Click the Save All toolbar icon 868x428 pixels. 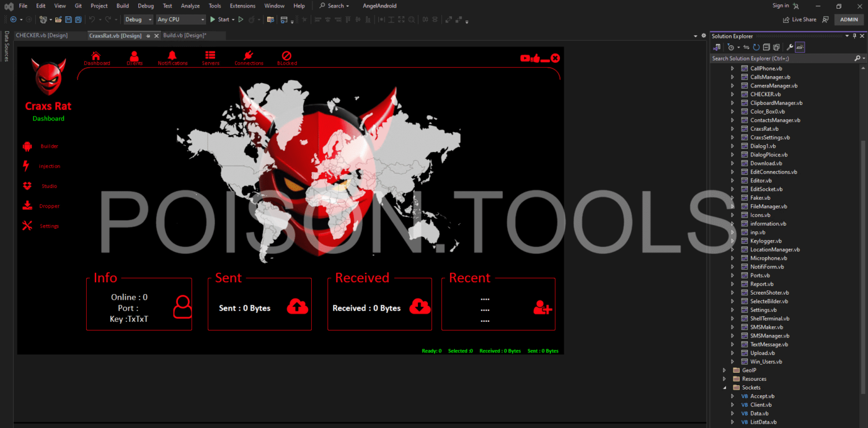click(x=78, y=20)
